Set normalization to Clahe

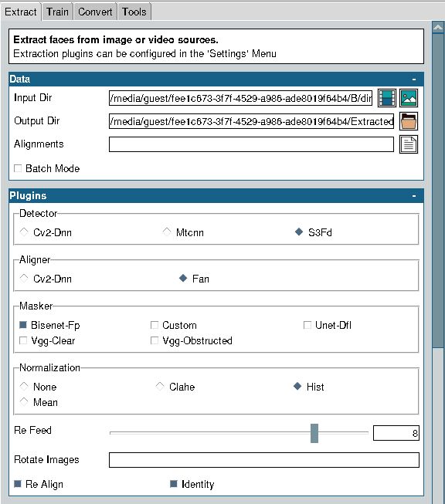[x=160, y=387]
